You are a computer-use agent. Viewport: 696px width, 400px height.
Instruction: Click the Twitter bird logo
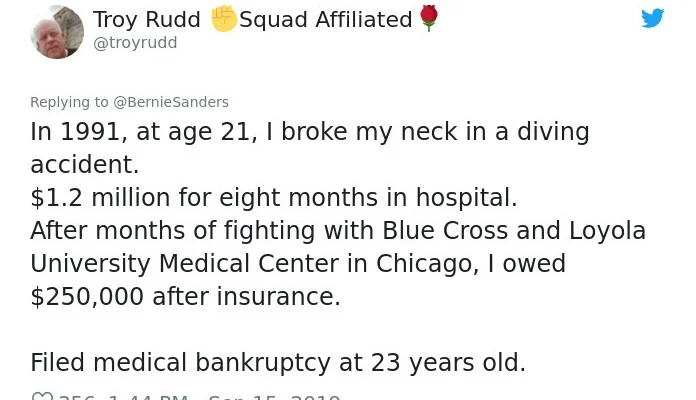(652, 18)
